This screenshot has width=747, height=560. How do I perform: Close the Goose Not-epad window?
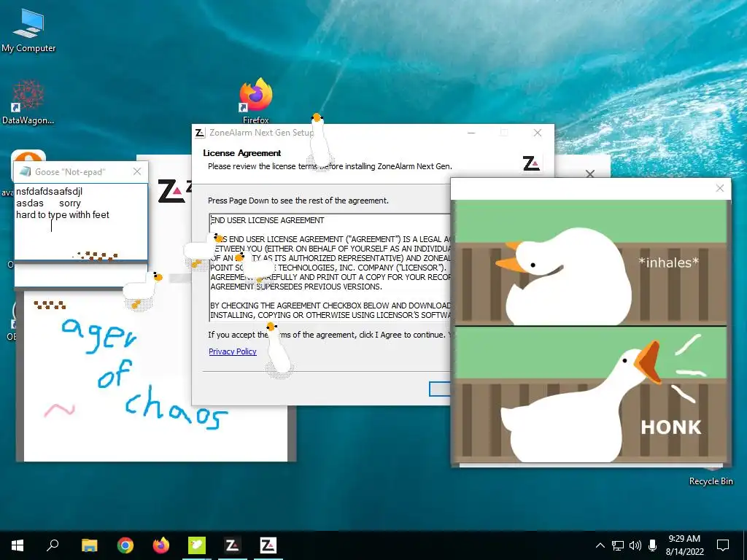click(x=137, y=171)
